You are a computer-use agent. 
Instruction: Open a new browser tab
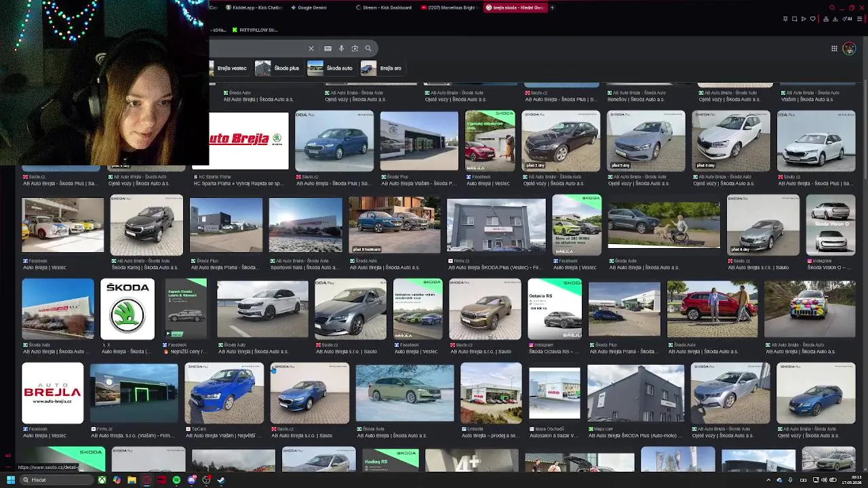point(552,7)
